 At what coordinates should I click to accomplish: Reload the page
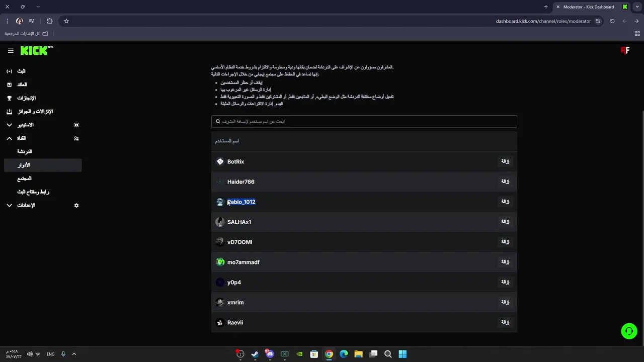pos(612,21)
